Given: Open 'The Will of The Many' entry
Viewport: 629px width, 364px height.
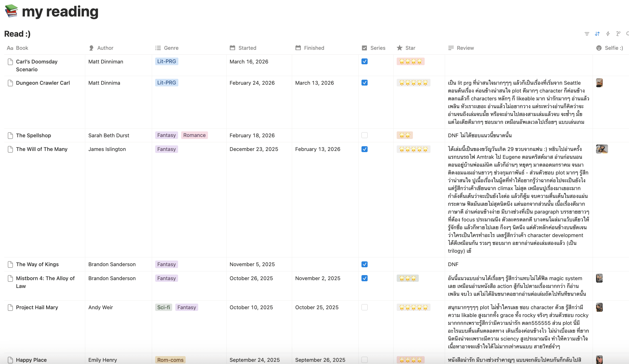Looking at the screenshot, I should coord(42,149).
